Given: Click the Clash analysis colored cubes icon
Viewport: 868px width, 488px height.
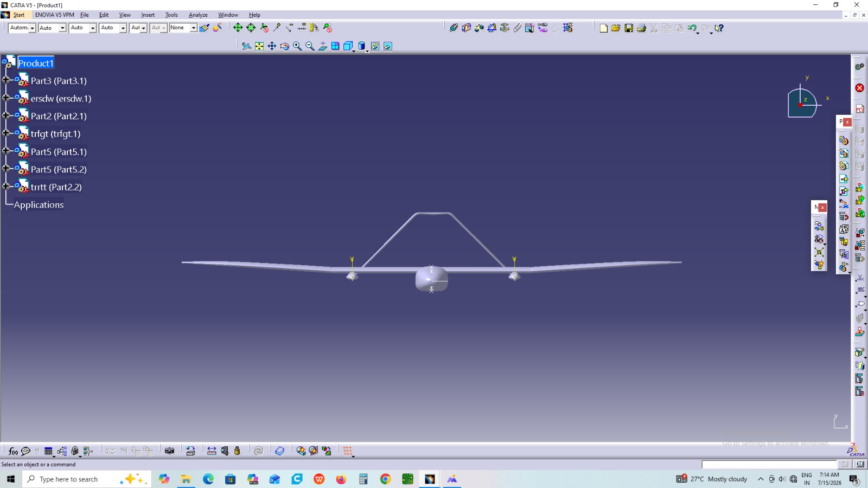Looking at the screenshot, I should click(x=326, y=451).
